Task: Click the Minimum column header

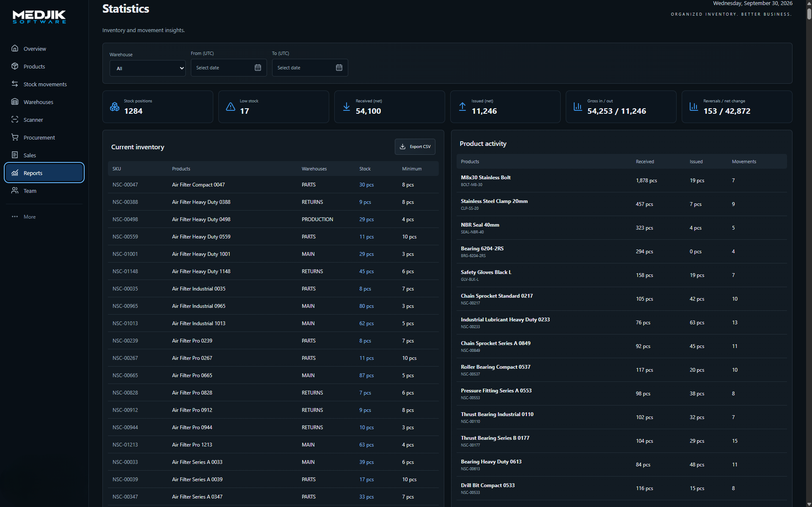Action: coord(412,169)
